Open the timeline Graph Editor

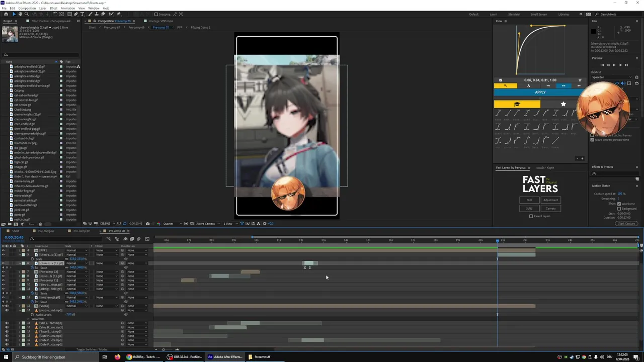point(147,239)
